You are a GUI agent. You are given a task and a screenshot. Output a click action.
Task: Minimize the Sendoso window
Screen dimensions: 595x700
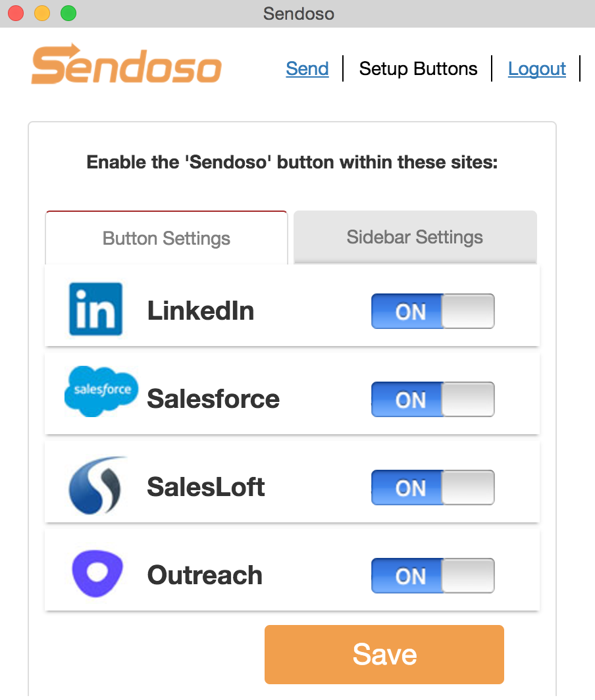[x=42, y=13]
